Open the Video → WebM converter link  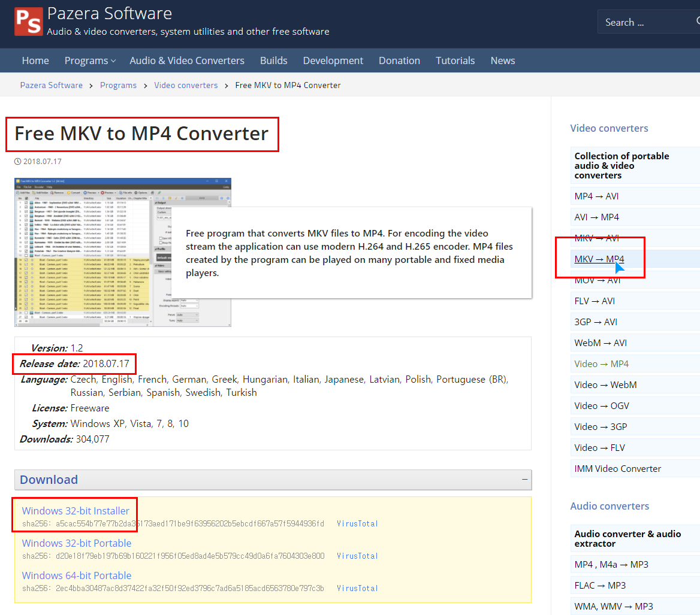pos(605,385)
